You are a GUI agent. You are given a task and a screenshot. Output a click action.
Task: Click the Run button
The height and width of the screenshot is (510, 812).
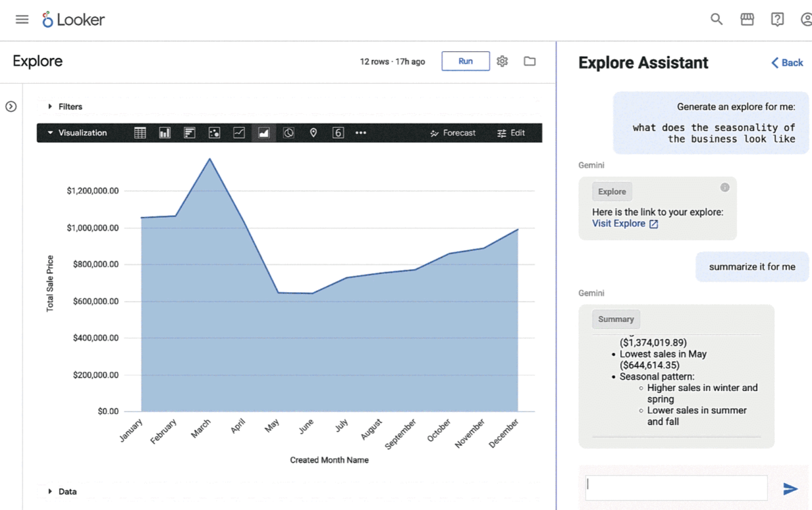tap(465, 61)
